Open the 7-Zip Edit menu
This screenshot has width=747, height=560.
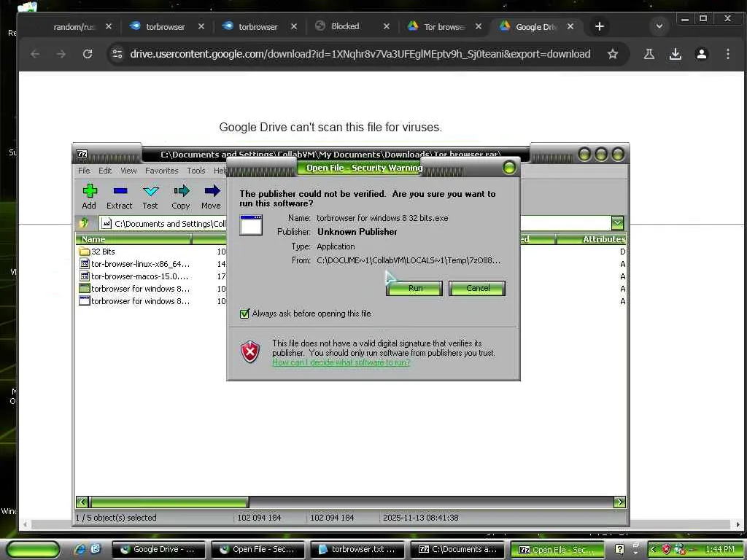pos(105,171)
